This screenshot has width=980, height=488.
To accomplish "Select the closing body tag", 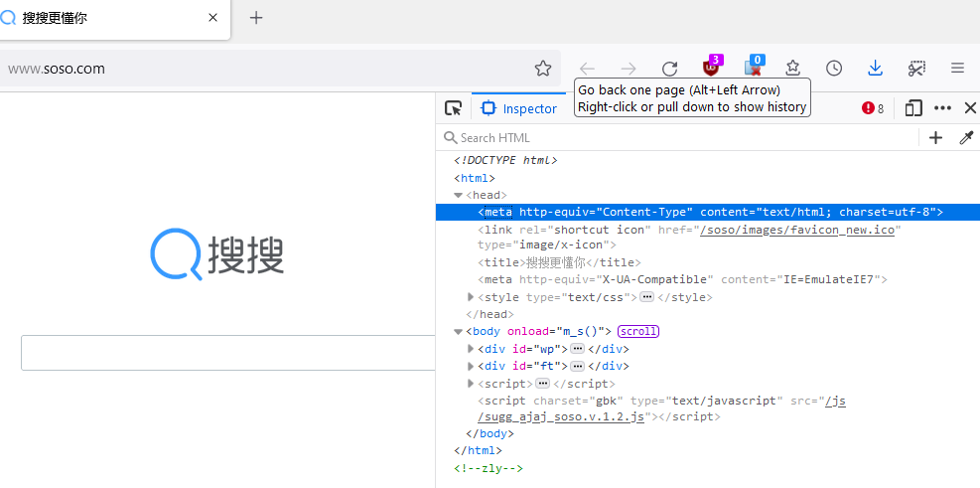I will (490, 433).
